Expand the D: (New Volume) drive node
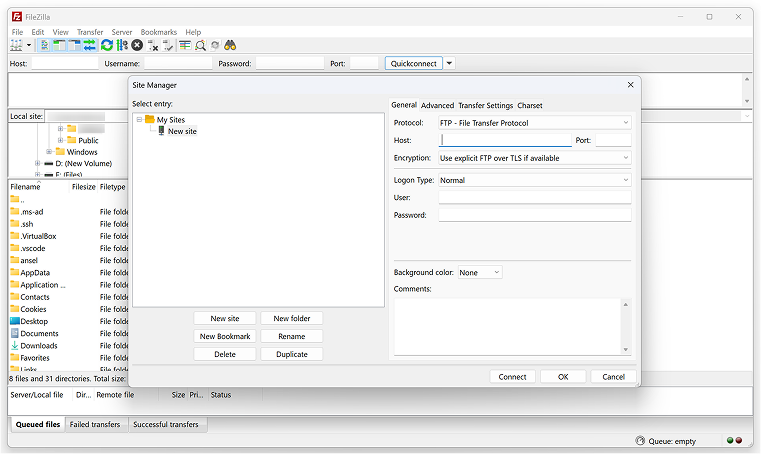 click(x=37, y=164)
